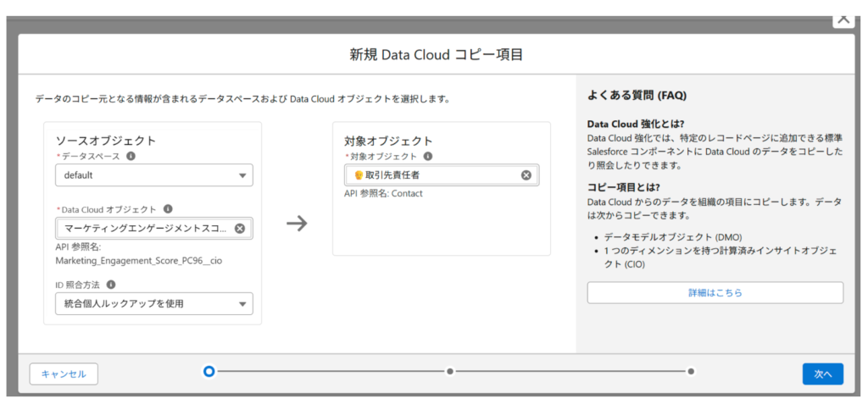
Task: Open the ID 照合方法 dropdown
Action: click(154, 303)
